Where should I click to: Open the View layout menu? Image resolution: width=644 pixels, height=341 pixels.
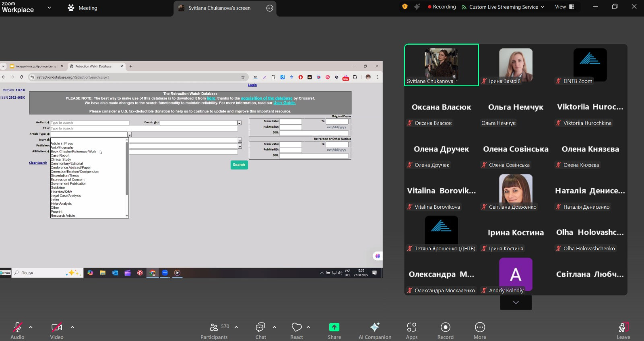564,7
